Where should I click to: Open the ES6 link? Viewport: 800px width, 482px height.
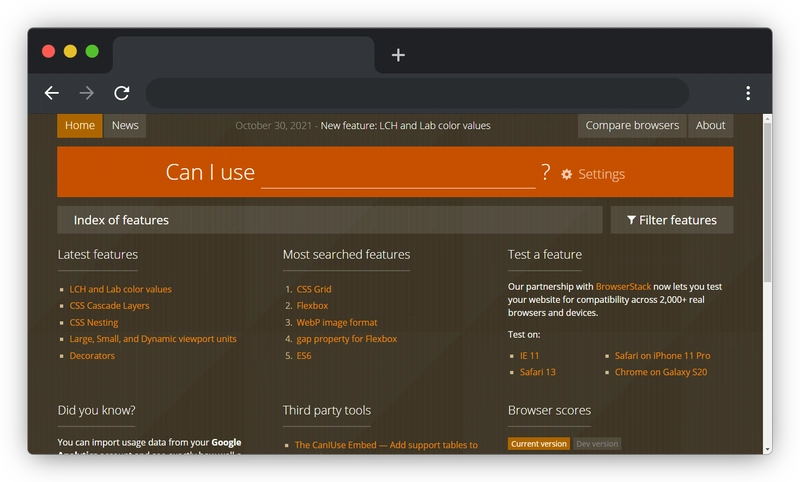(x=304, y=356)
